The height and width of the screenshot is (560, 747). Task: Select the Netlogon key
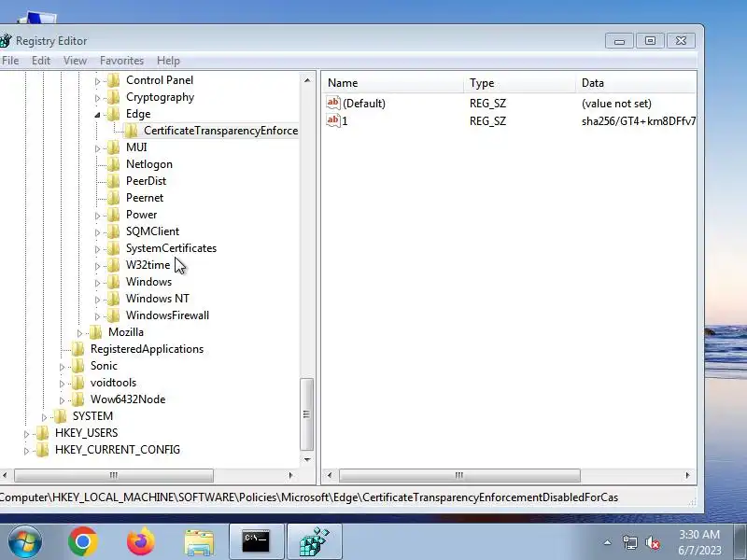(x=149, y=164)
